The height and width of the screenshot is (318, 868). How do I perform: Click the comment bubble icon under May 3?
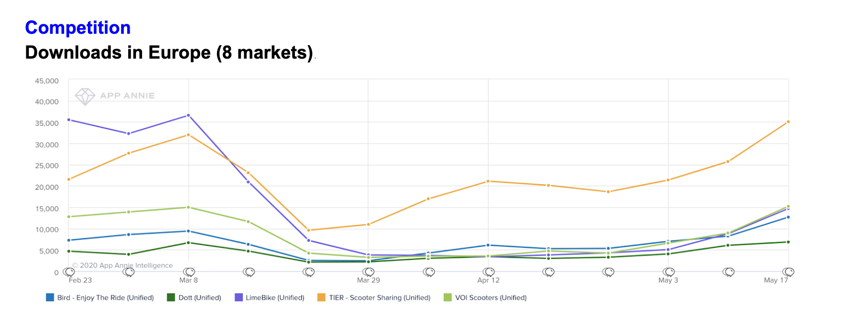(x=669, y=272)
